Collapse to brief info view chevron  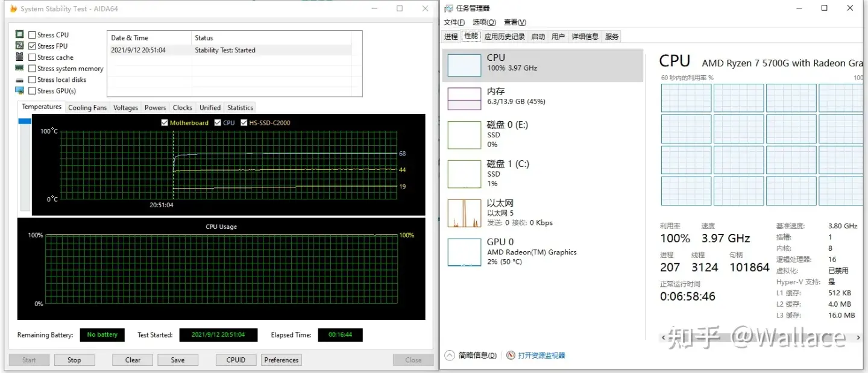tap(449, 356)
